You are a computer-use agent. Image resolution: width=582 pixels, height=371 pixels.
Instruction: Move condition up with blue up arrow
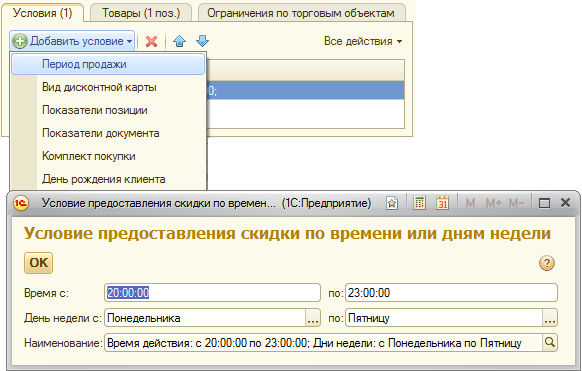click(179, 41)
